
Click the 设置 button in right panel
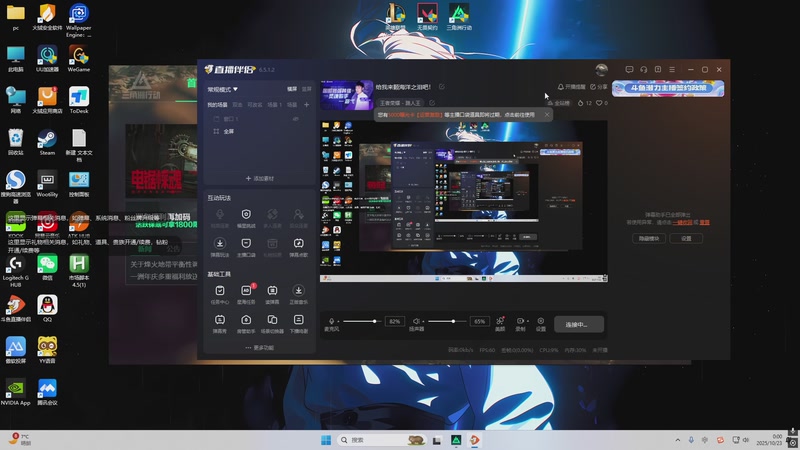tap(686, 238)
